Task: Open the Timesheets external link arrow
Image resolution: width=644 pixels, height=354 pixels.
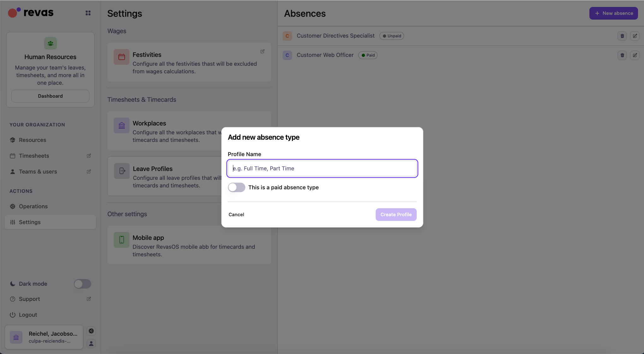Action: (89, 156)
